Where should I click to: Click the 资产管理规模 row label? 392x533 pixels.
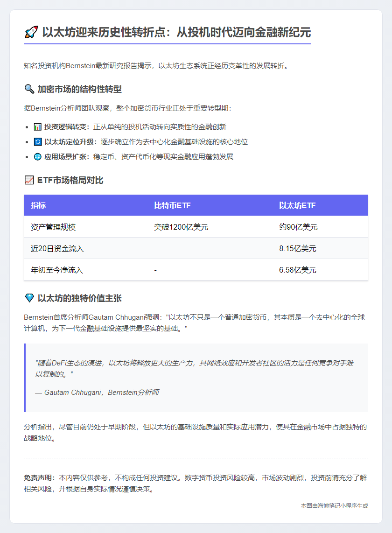point(53,227)
